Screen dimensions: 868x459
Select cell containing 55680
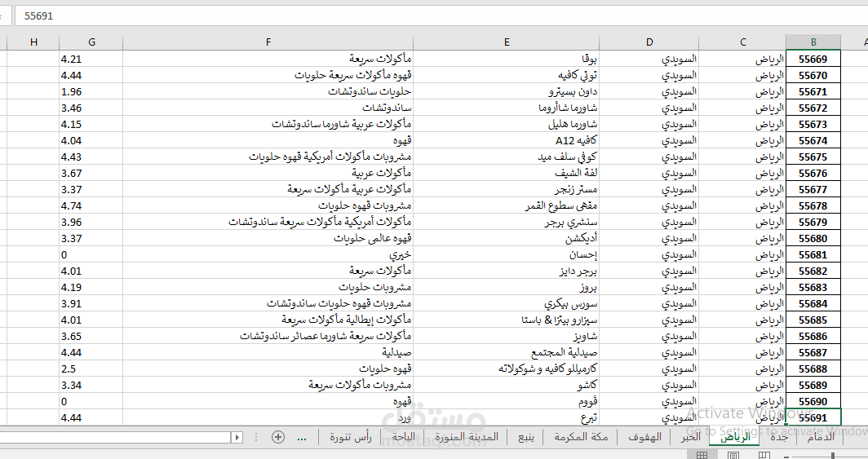coord(813,238)
